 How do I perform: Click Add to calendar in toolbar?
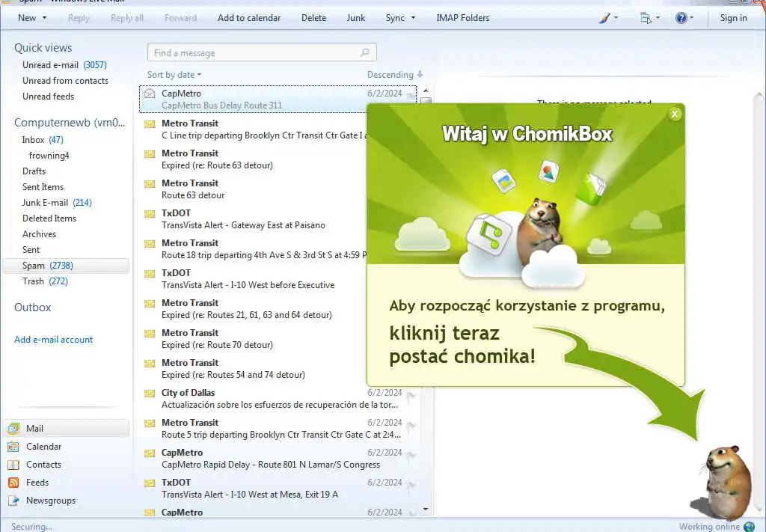(x=249, y=18)
